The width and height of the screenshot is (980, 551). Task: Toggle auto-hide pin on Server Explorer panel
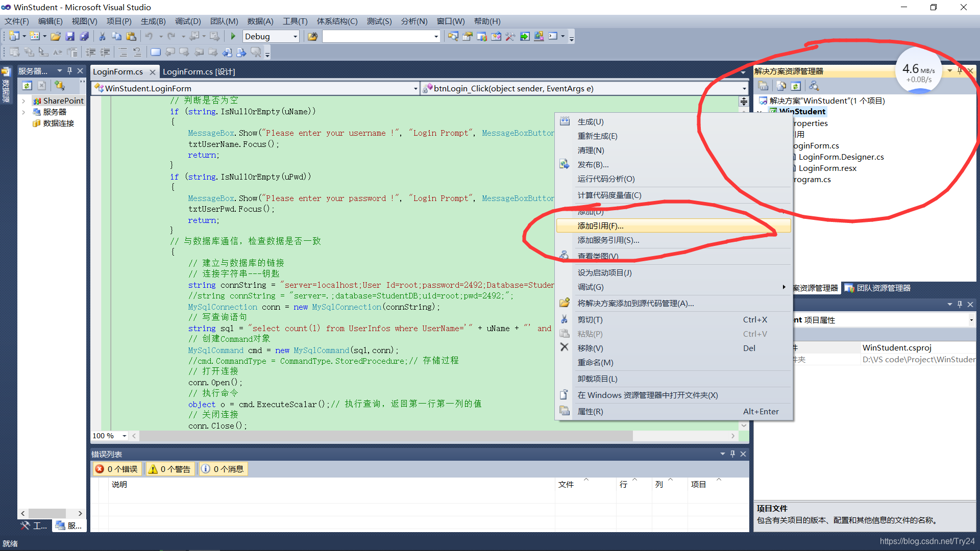tap(70, 71)
